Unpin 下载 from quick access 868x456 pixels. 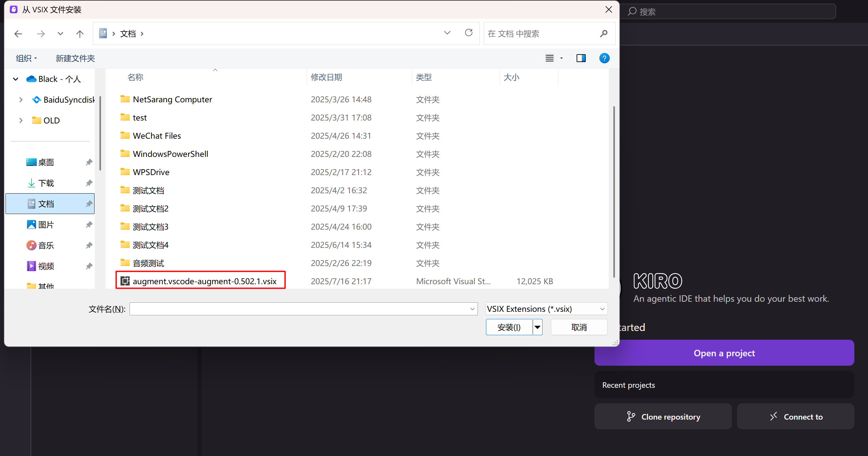point(88,183)
